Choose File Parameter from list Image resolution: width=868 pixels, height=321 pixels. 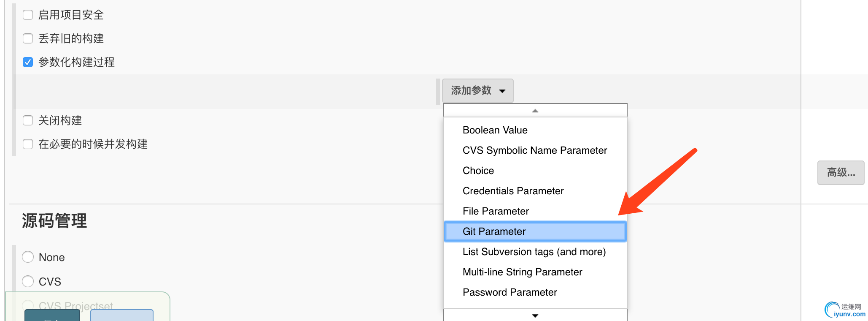coord(496,211)
